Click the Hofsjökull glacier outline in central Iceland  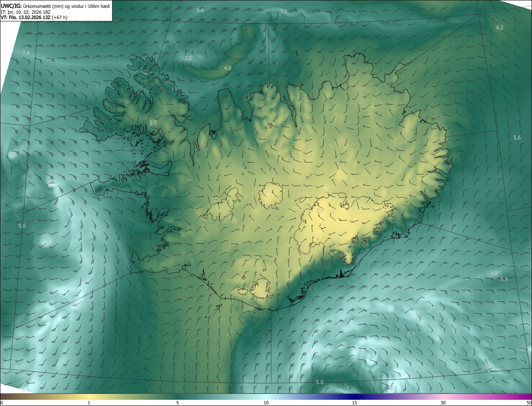271,195
